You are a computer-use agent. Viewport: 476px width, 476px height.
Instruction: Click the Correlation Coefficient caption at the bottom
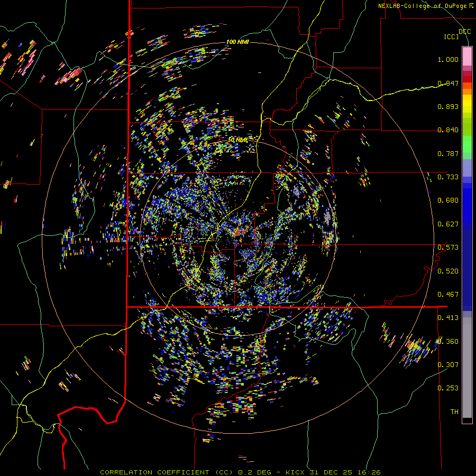click(x=240, y=472)
